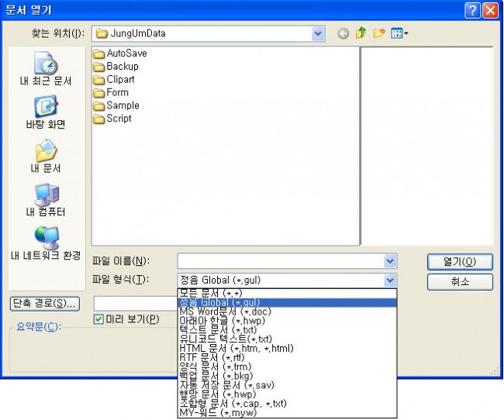Select the AutoSave folder
The height and width of the screenshot is (420, 504).
tap(120, 53)
